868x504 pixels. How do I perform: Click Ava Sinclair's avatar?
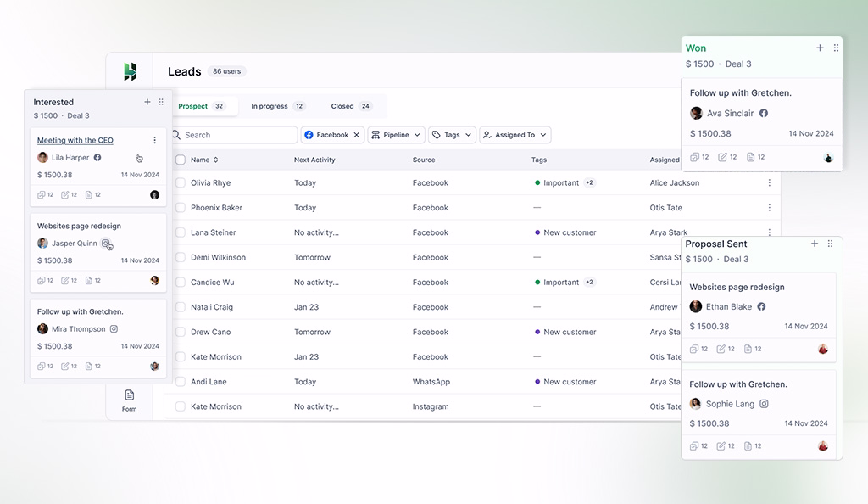(x=697, y=113)
